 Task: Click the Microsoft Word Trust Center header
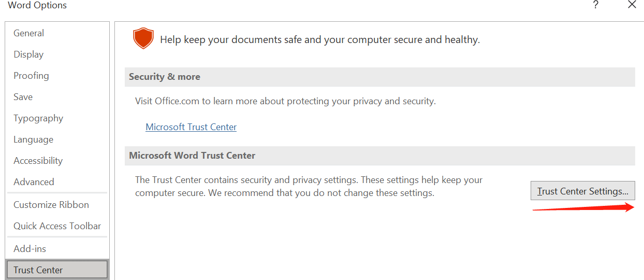(x=192, y=156)
